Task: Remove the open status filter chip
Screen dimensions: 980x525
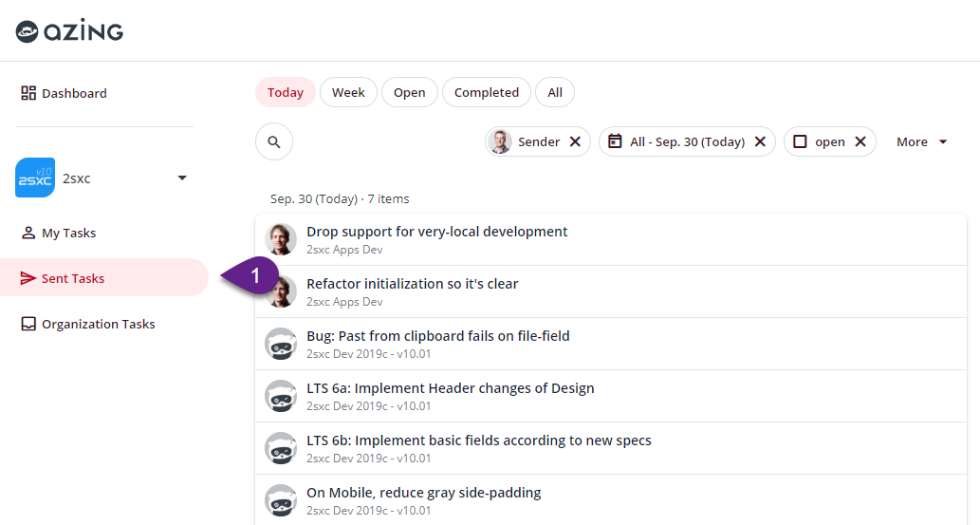Action: 860,141
